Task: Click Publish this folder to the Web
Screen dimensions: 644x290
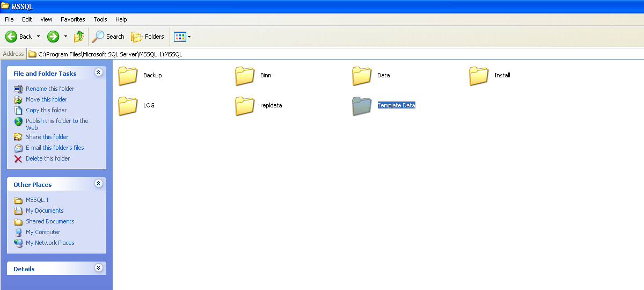Action: coord(57,124)
